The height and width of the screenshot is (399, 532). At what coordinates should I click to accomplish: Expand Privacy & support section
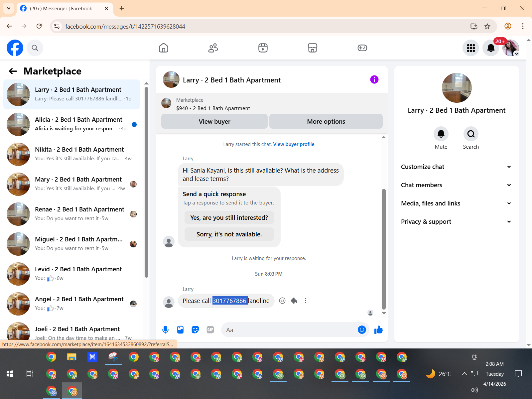(456, 222)
